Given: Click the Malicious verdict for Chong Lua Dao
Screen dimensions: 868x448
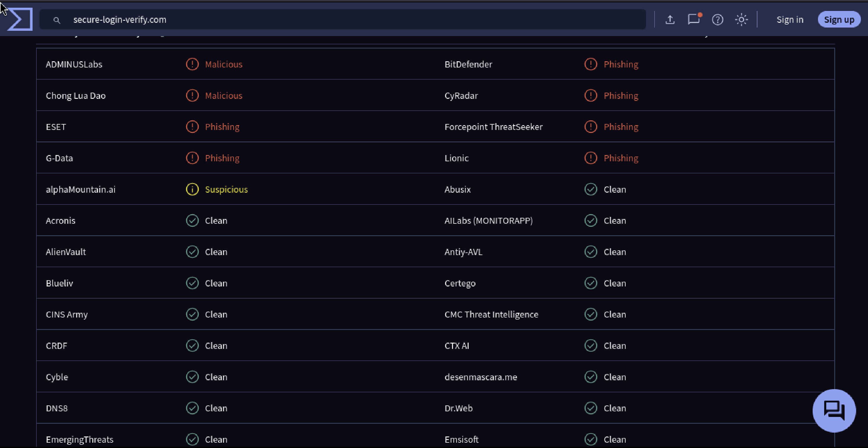Looking at the screenshot, I should [224, 96].
